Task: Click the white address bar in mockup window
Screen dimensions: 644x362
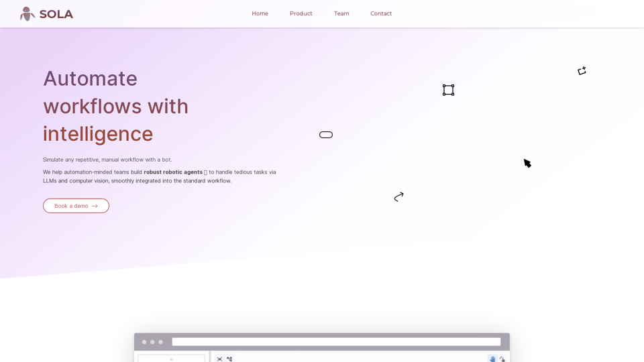Action: pyautogui.click(x=335, y=342)
